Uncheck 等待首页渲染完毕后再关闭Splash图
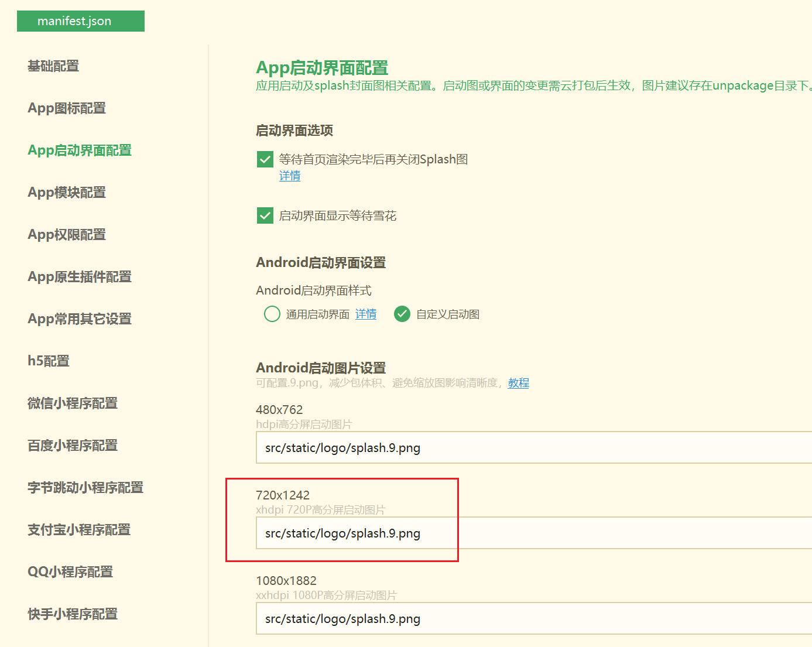This screenshot has height=647, width=812. (x=265, y=159)
